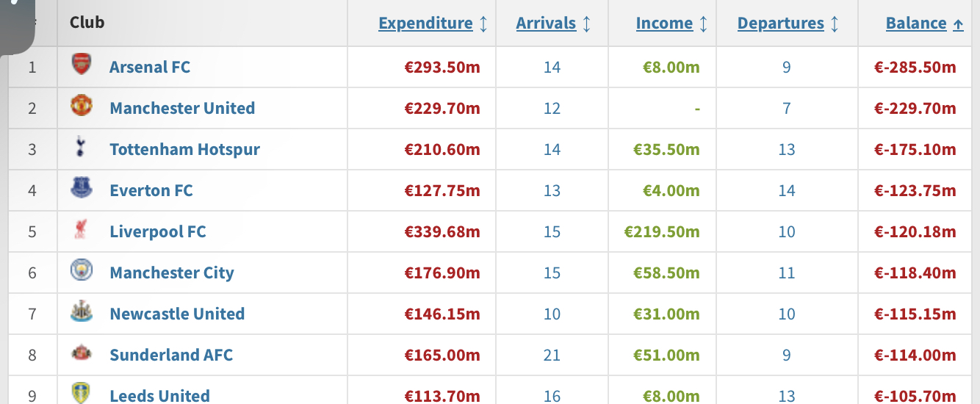Click the Newcastle United crest icon

(81, 311)
